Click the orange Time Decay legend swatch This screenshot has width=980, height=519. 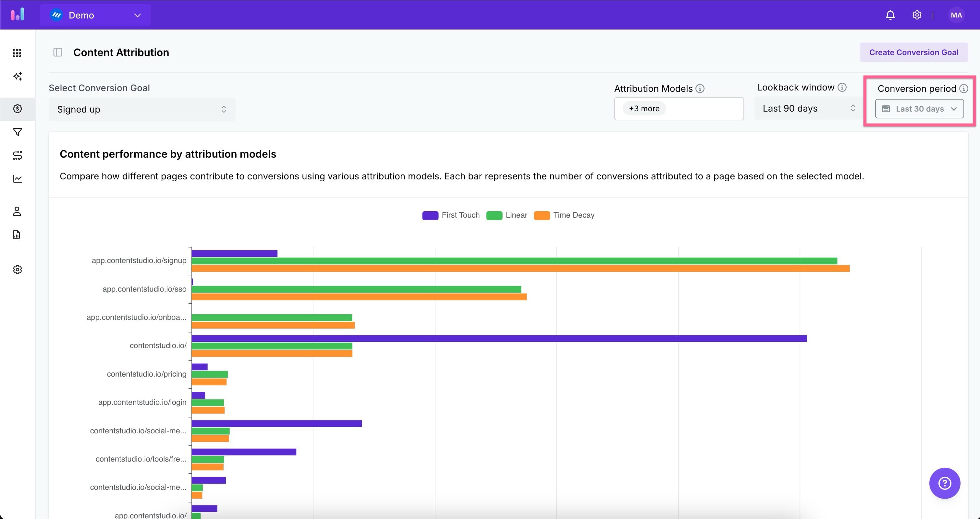542,216
